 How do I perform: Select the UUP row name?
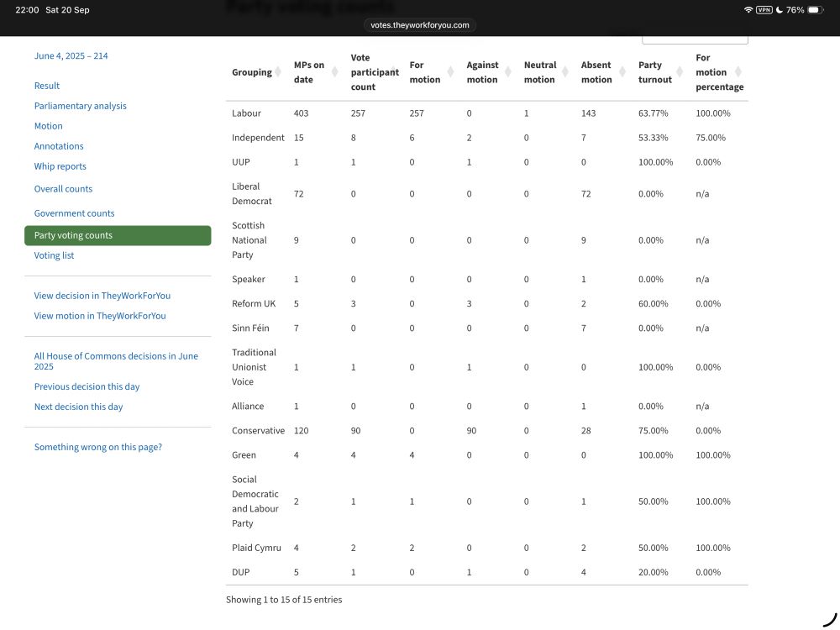241,162
